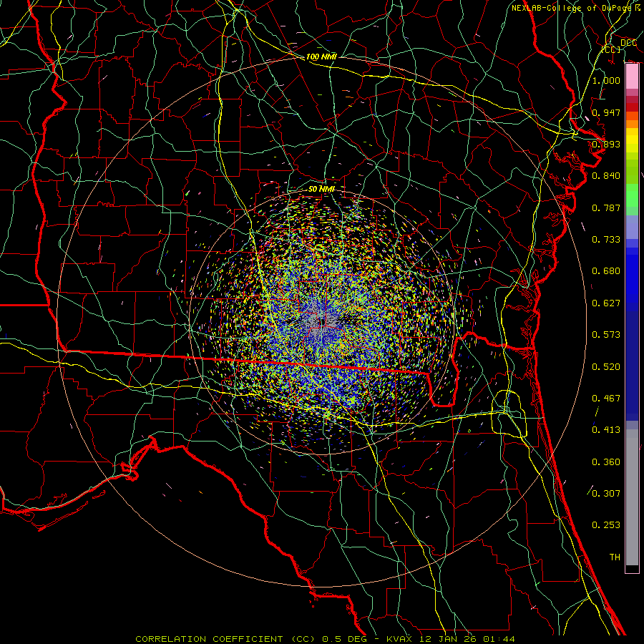Click the 0.840 legend value
Screen dimensions: 644x644
606,176
